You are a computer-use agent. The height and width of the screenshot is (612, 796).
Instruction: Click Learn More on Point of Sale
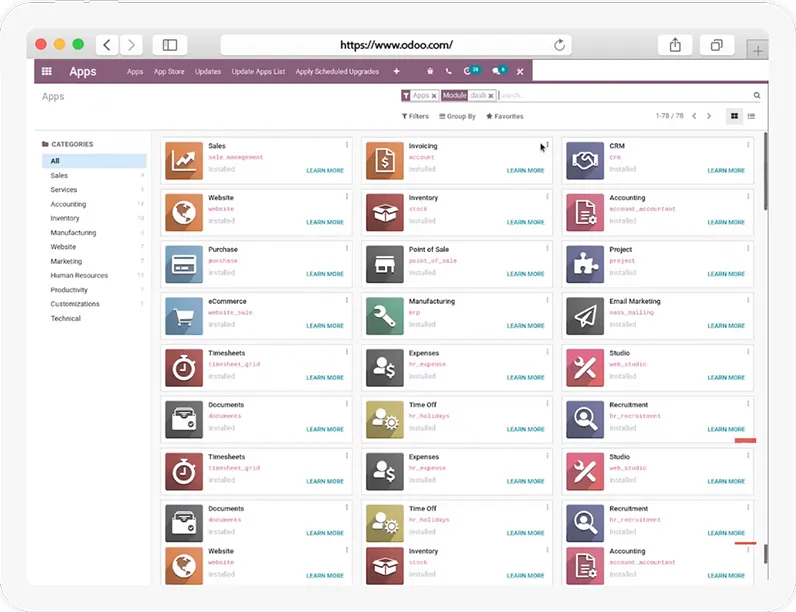[x=525, y=274]
